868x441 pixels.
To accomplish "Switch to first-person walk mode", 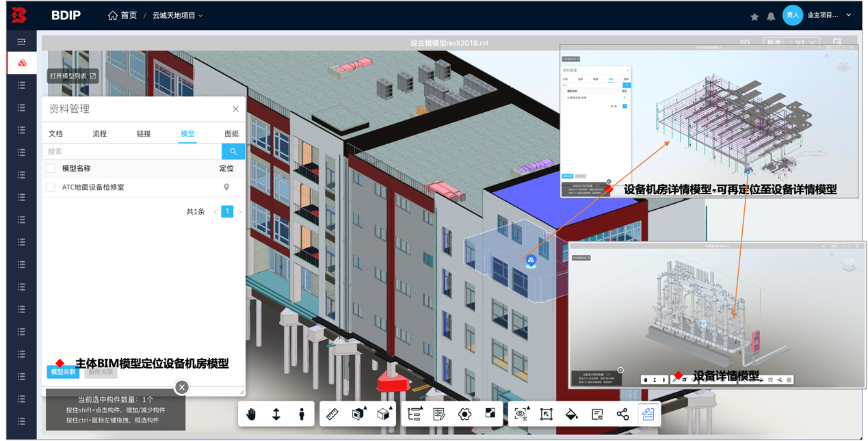I will coord(302,414).
